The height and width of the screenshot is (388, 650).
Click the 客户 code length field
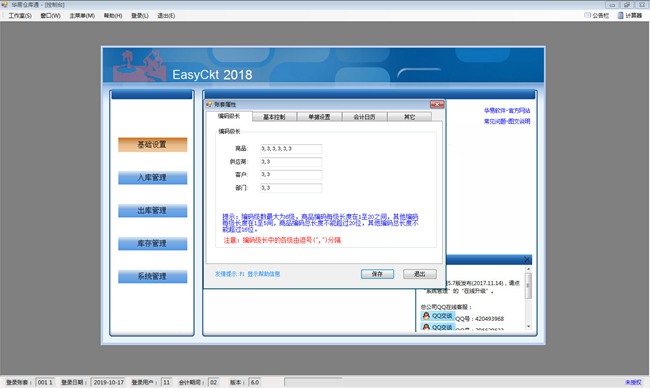point(291,175)
